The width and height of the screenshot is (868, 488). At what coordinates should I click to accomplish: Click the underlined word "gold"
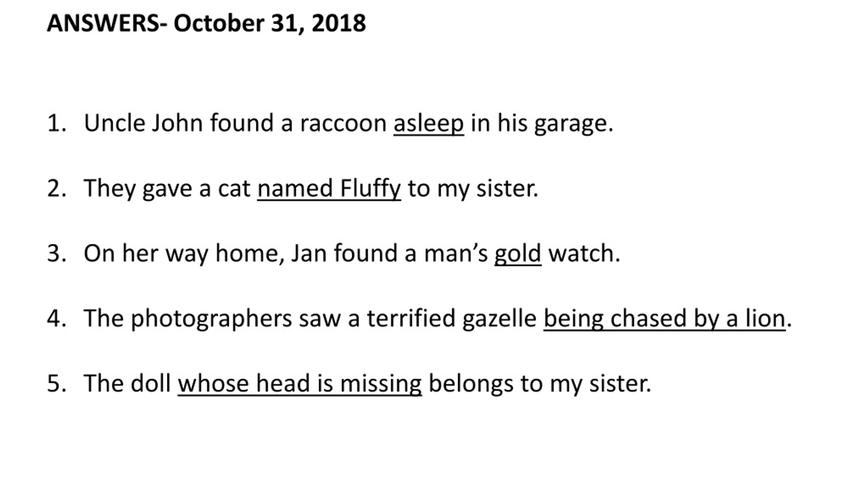click(518, 254)
